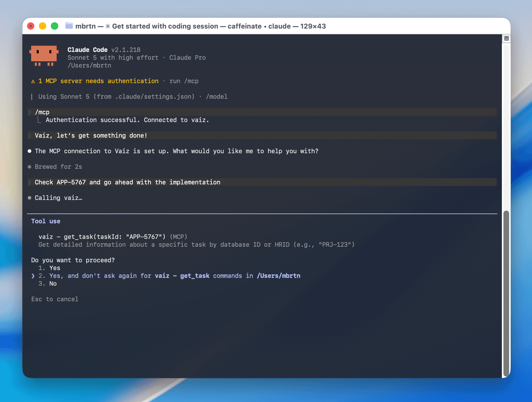Select option '1. Yes'

pos(49,268)
